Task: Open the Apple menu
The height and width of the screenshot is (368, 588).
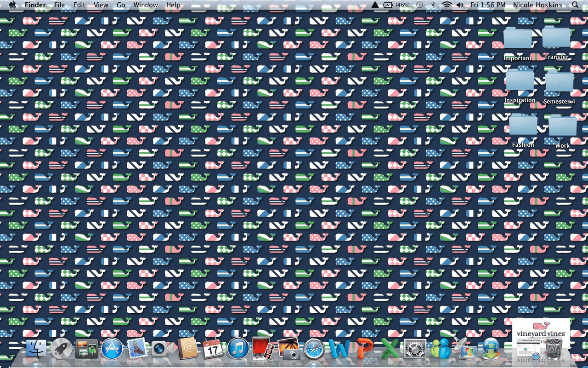Action: coord(12,5)
